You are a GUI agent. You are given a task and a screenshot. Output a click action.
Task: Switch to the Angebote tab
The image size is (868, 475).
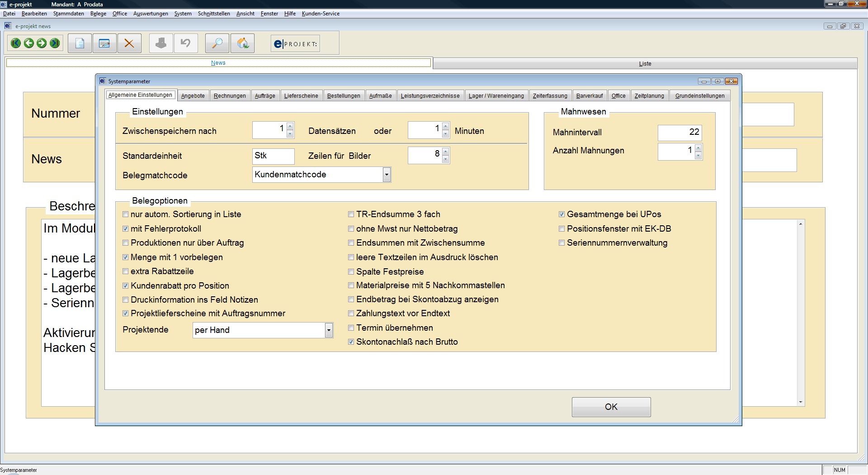(193, 95)
